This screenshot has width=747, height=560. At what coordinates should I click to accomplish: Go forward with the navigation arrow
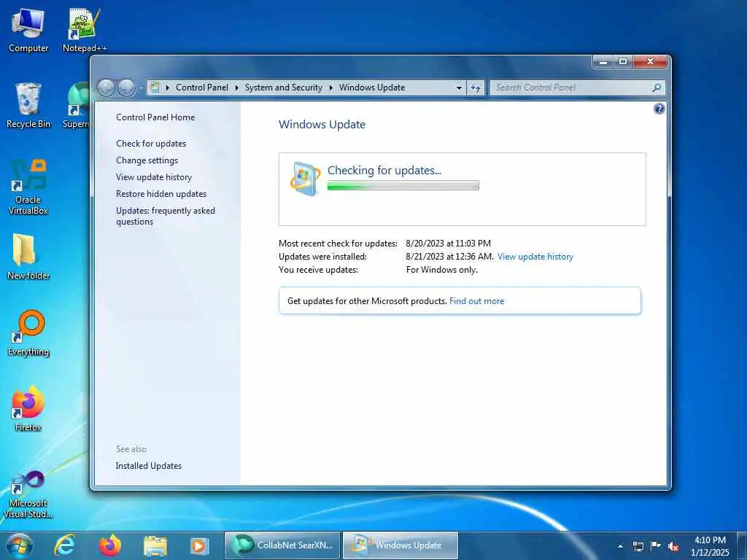point(126,87)
